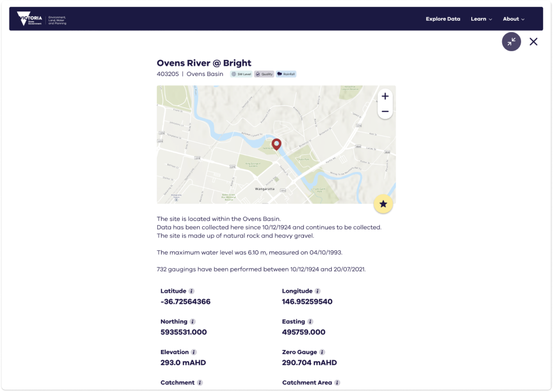Show info for Northing field
Viewport: 553px width, 392px height.
[x=192, y=322]
